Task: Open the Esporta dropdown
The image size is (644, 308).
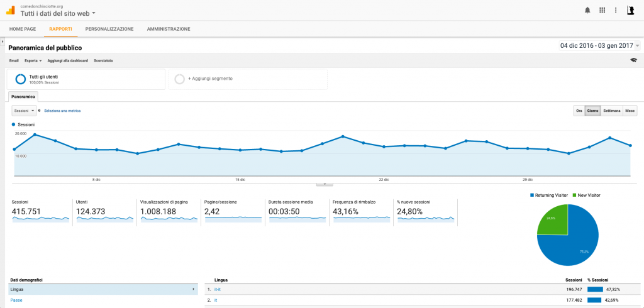Action: (33, 60)
